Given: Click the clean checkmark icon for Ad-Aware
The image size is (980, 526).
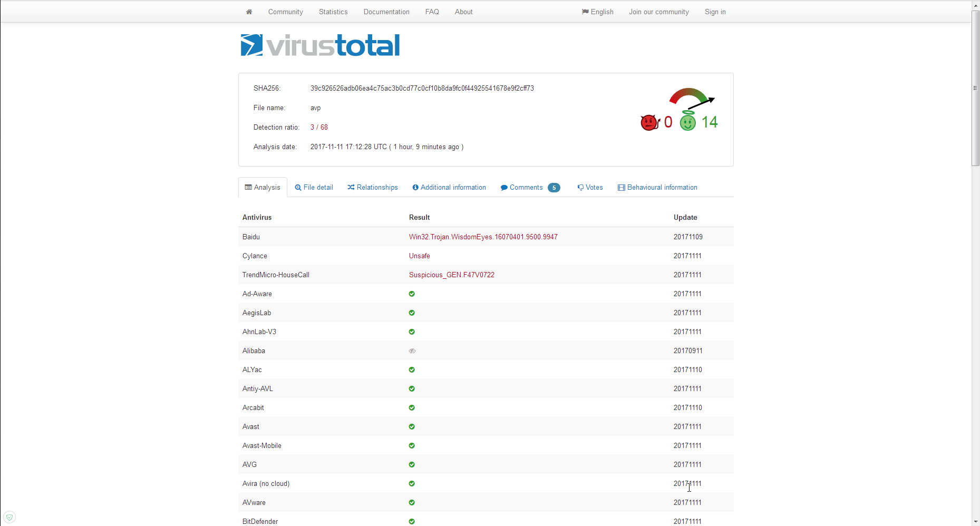Looking at the screenshot, I should (x=412, y=294).
